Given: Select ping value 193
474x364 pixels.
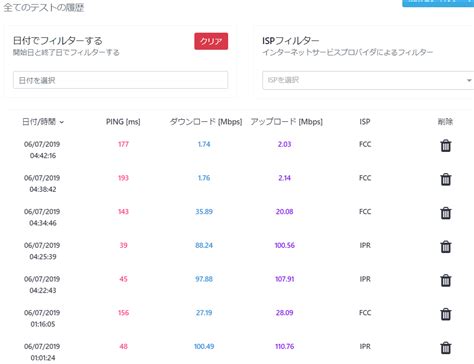Looking at the screenshot, I should pyautogui.click(x=123, y=178).
